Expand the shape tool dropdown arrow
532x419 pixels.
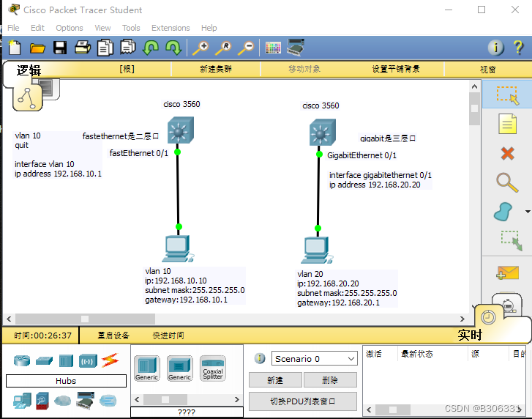pyautogui.click(x=528, y=212)
